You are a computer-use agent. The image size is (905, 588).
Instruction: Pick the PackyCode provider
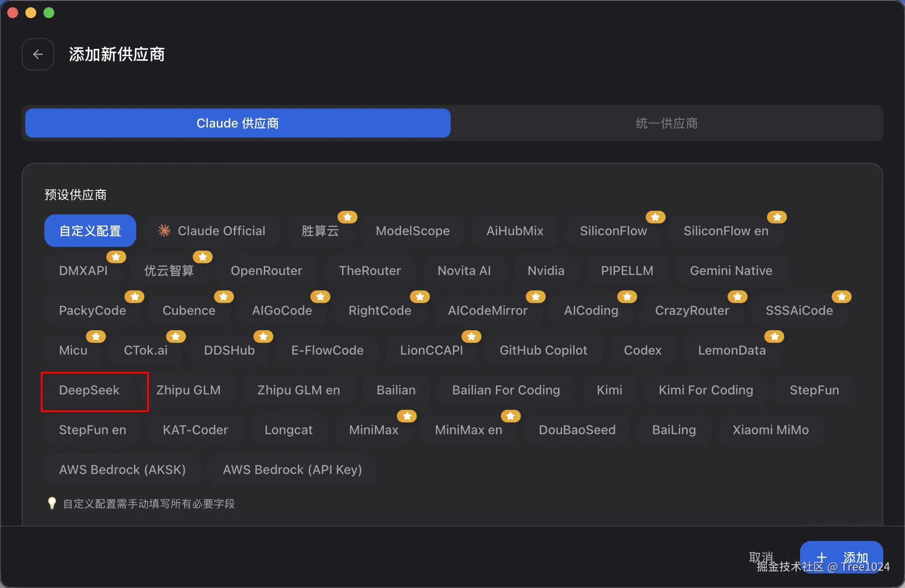pos(92,310)
